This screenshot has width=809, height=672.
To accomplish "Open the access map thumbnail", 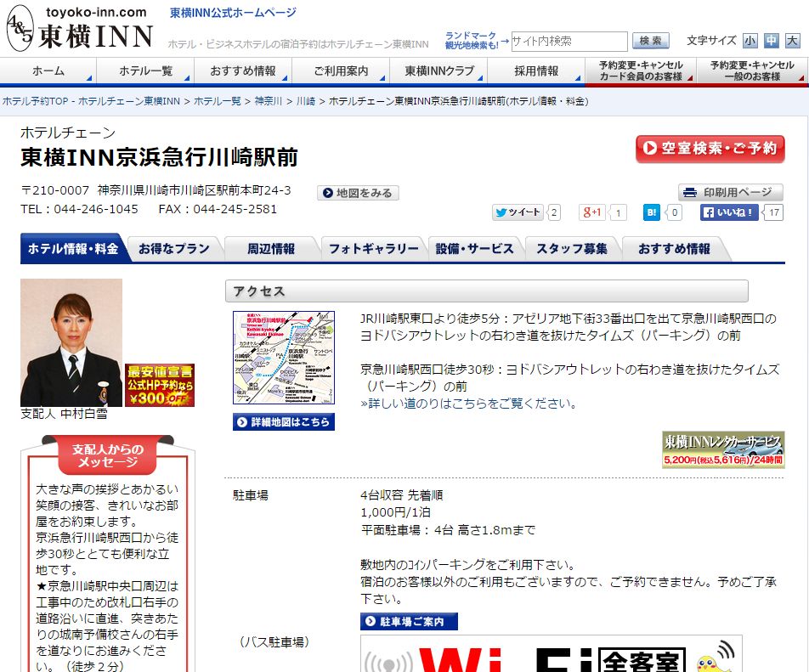I will 284,358.
